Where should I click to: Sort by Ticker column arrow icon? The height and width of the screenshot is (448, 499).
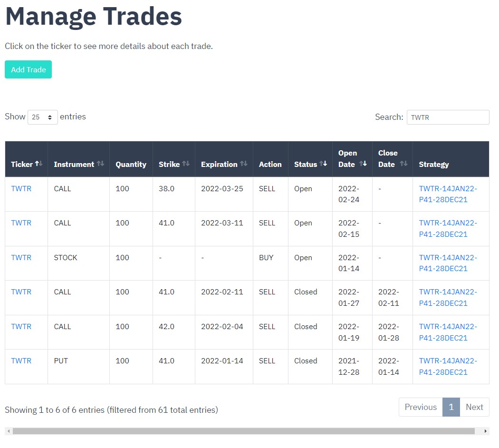click(x=39, y=164)
